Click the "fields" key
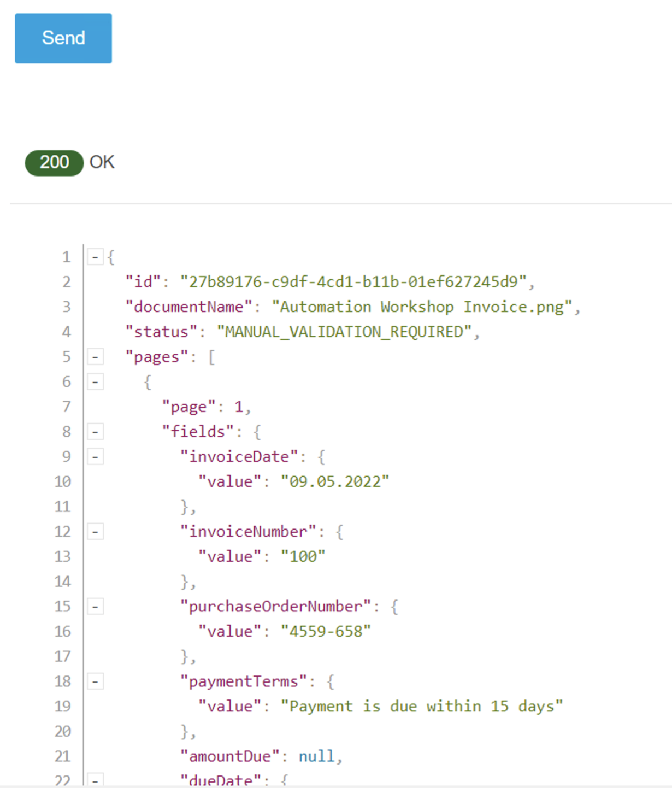 click(x=198, y=432)
